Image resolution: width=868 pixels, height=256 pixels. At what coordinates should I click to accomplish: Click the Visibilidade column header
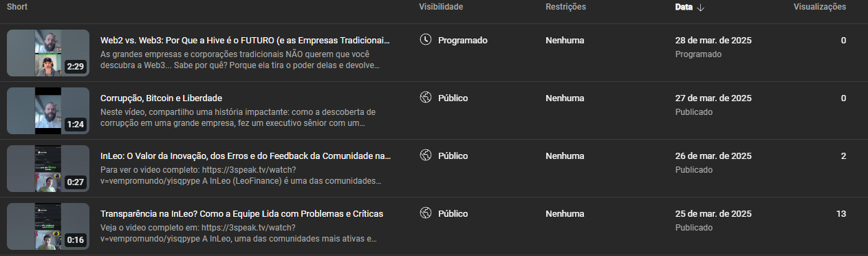point(441,7)
